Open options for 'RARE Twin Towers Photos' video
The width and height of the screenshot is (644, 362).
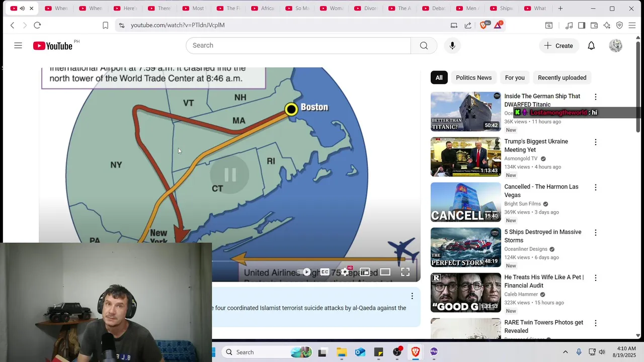click(x=596, y=323)
